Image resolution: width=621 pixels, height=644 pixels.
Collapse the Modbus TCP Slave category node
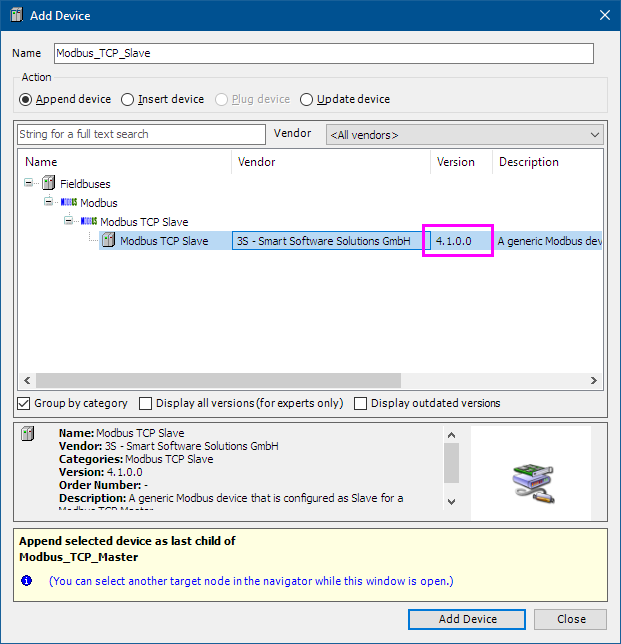click(69, 221)
